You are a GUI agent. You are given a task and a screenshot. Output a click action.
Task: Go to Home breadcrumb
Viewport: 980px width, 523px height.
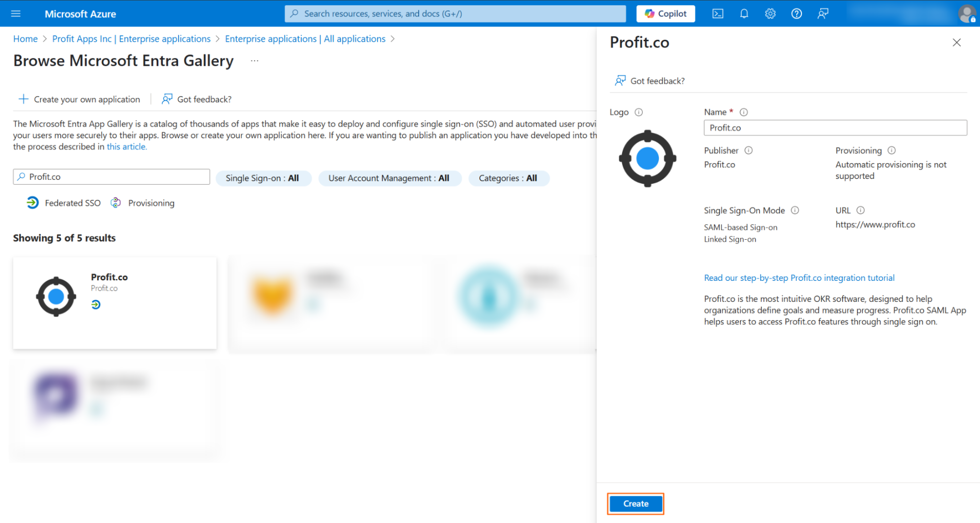[x=25, y=39]
